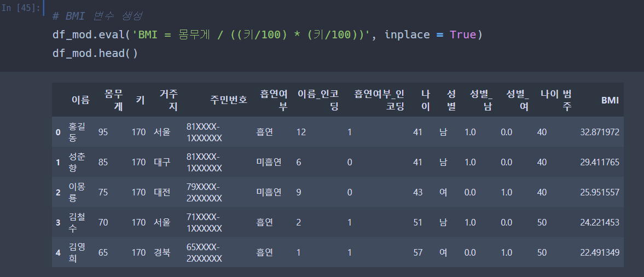Click the 몸무게 column header

(114, 100)
